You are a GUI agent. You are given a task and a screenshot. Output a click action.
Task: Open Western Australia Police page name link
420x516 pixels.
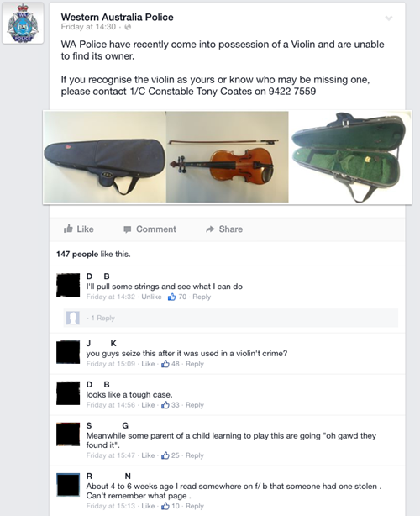117,17
